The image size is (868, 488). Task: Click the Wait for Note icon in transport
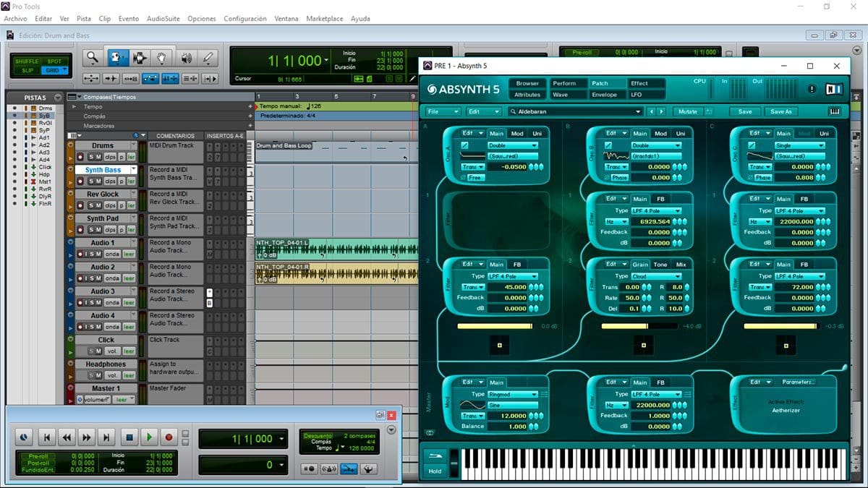(310, 468)
